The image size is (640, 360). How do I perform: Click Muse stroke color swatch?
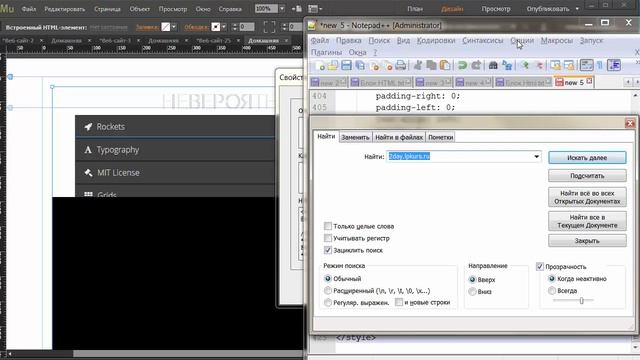click(216, 27)
